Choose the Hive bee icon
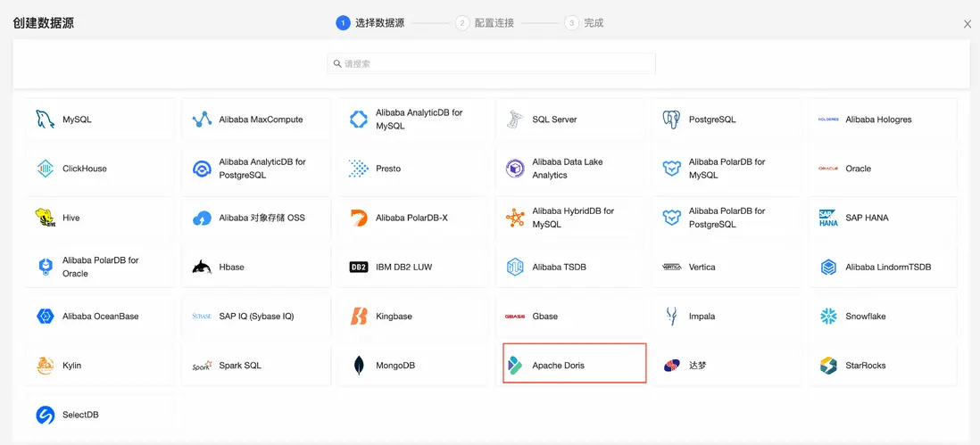 46,218
